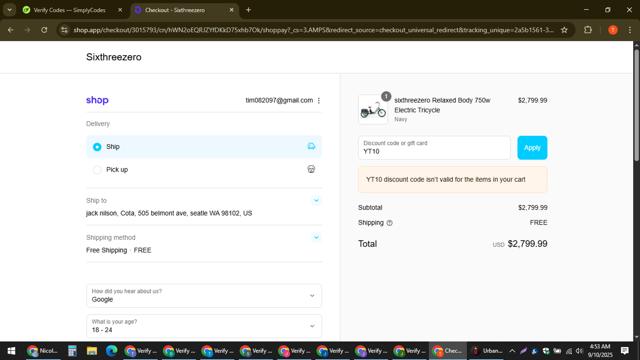Click the shipping address jack nilson text
Screen dimensions: 640x360
[169, 213]
